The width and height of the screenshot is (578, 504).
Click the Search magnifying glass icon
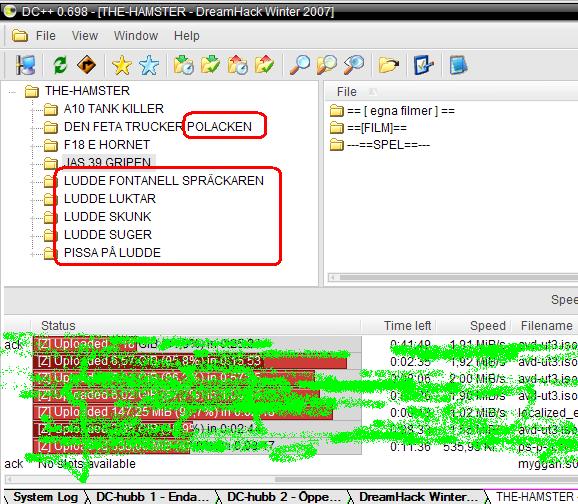click(x=299, y=65)
